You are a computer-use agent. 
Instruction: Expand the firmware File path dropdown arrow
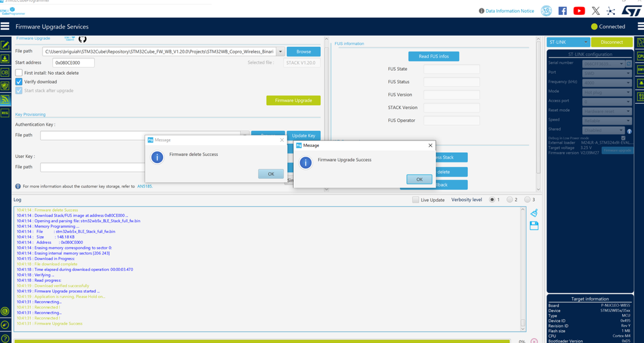(280, 52)
